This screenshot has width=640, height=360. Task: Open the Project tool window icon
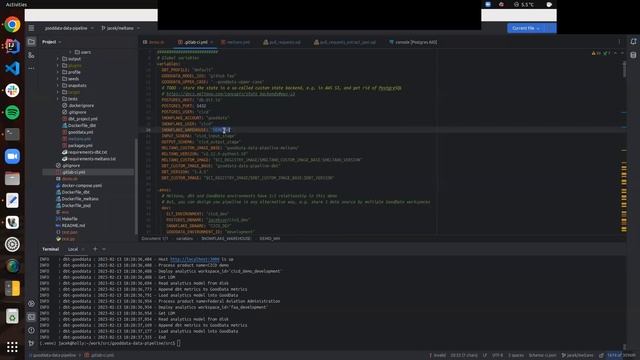pos(31,42)
